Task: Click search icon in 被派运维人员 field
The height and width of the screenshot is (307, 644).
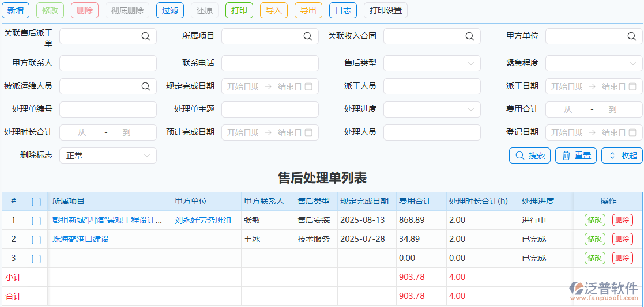Action: pyautogui.click(x=146, y=86)
